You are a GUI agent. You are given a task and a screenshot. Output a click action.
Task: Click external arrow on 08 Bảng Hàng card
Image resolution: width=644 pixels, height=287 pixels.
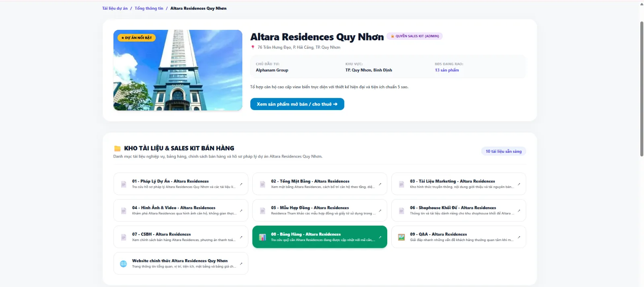pyautogui.click(x=380, y=237)
